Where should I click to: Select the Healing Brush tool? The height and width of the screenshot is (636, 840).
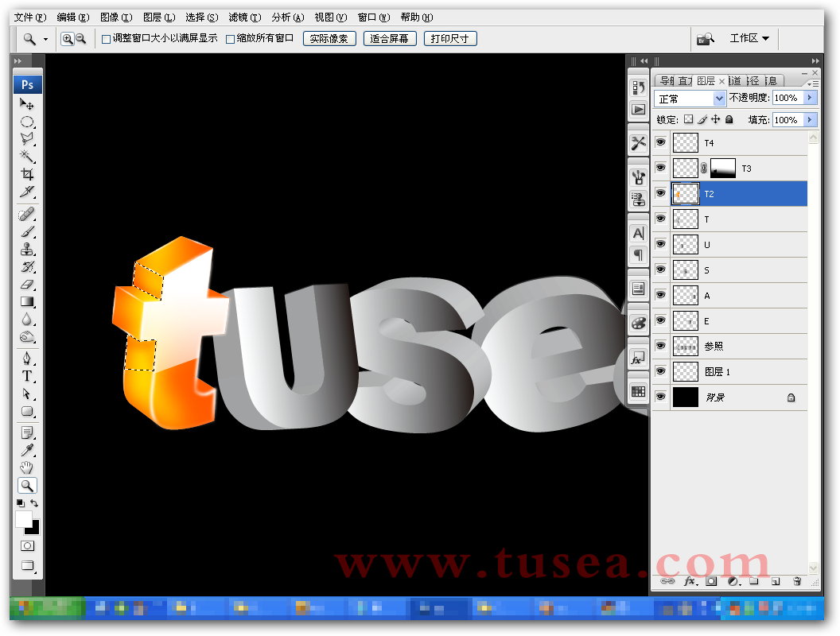(27, 215)
